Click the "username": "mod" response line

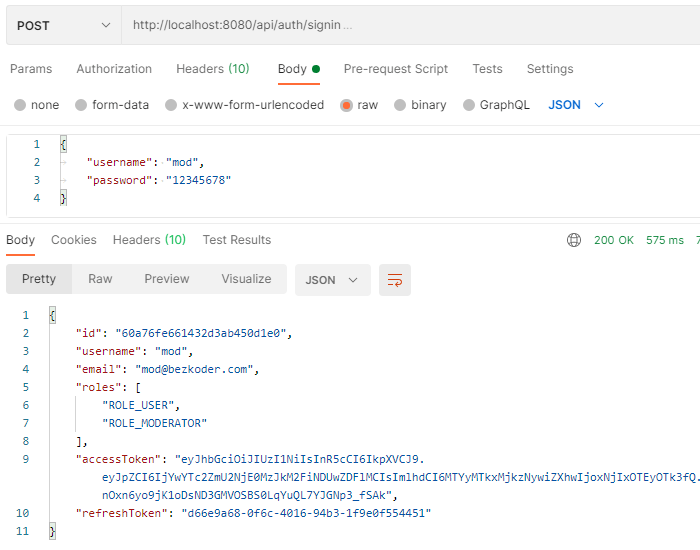point(134,352)
